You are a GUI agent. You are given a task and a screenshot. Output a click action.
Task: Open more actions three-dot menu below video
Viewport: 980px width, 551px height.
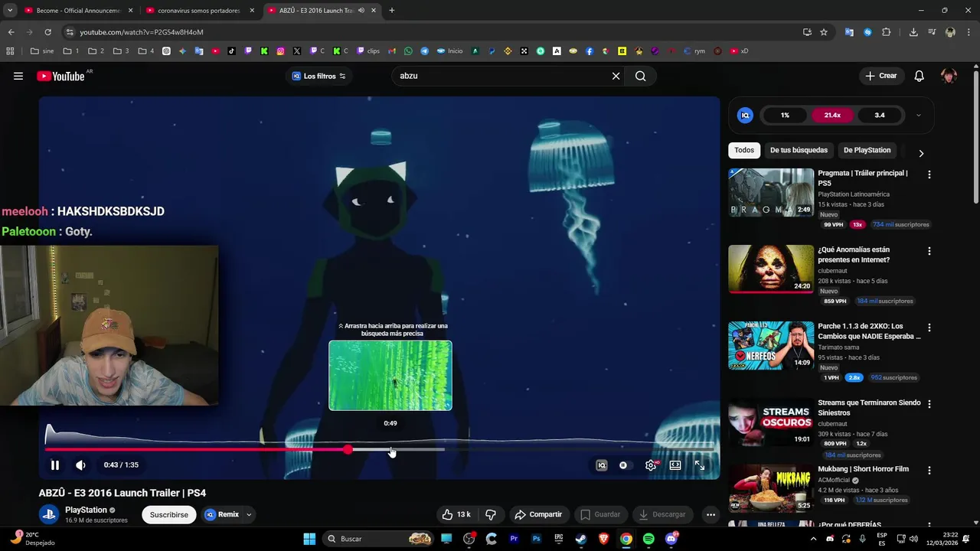coord(710,514)
